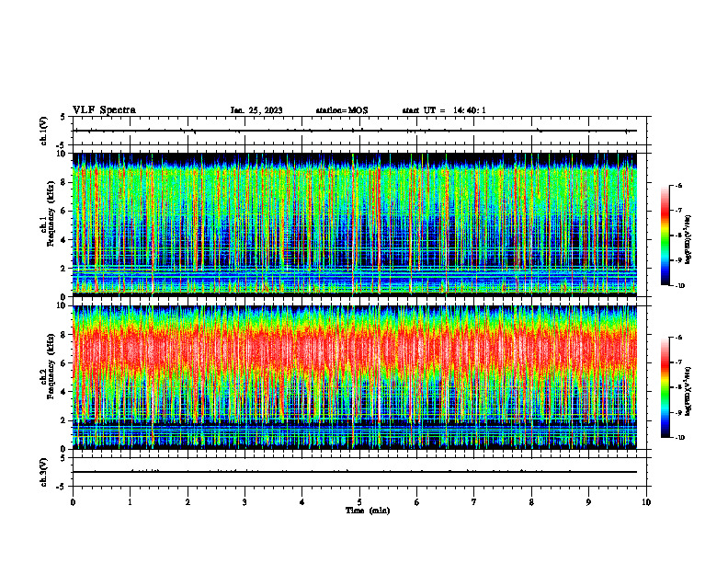Click the ch.1 voltage waveform trace

coord(354,131)
